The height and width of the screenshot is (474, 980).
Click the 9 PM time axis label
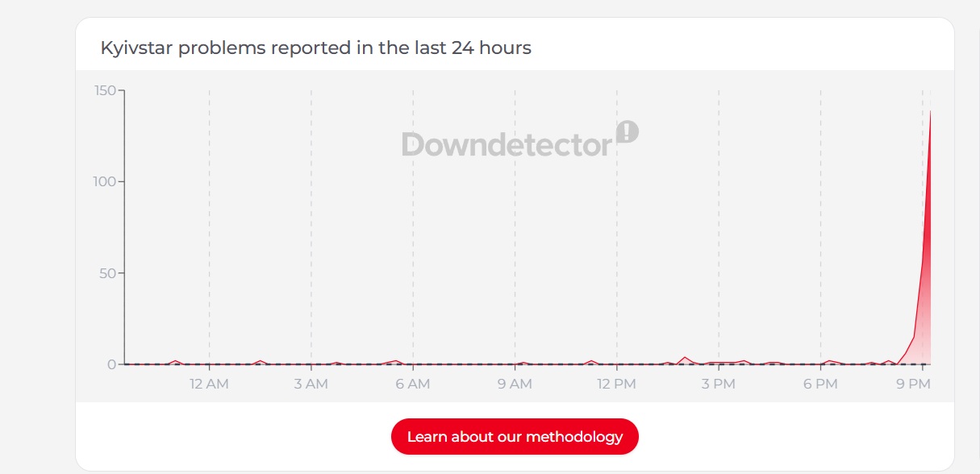point(914,385)
